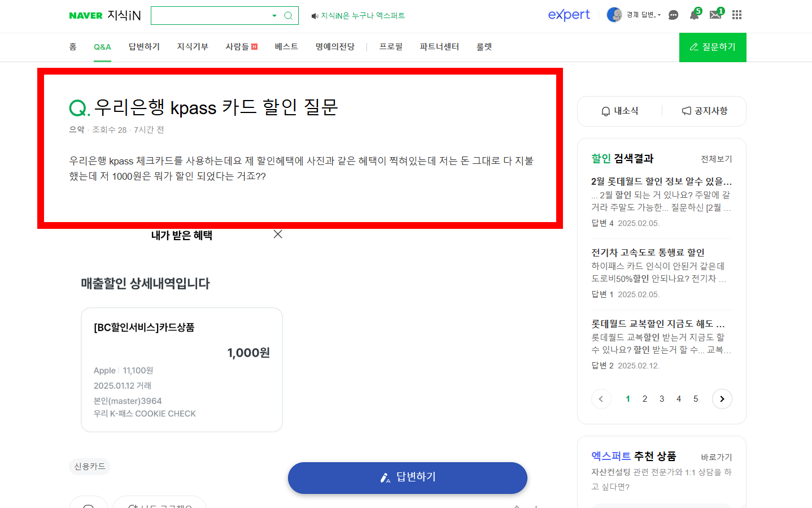The width and height of the screenshot is (812, 508).
Task: Open the 룰렛 tab
Action: pos(484,47)
